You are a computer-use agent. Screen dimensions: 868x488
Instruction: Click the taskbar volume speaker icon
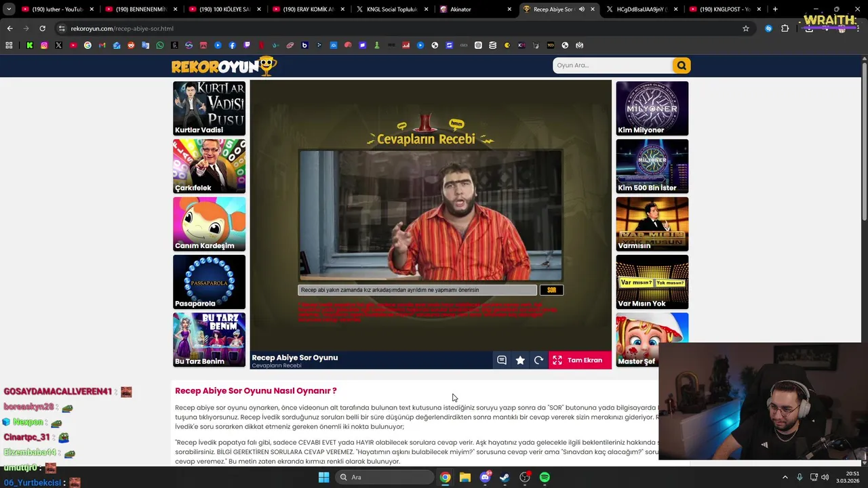pos(825,477)
